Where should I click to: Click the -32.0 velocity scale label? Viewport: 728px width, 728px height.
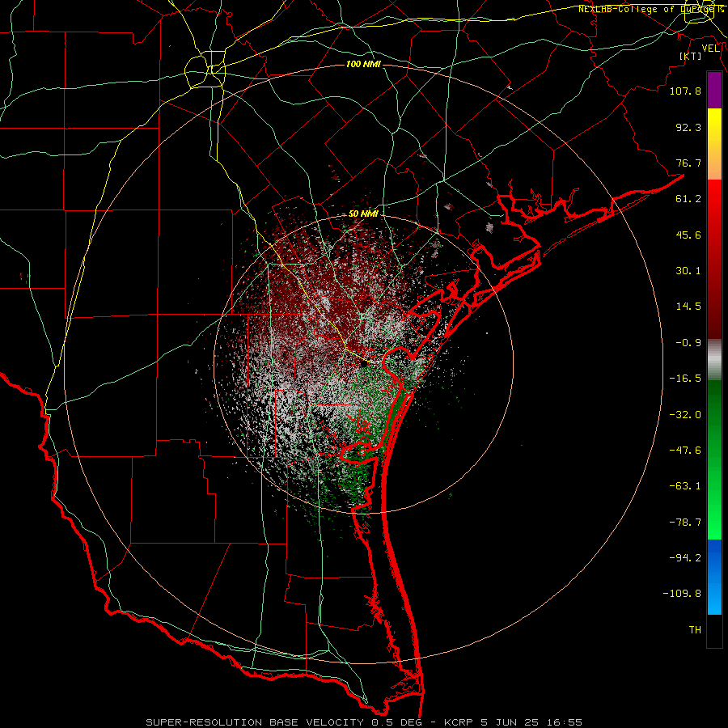click(685, 415)
